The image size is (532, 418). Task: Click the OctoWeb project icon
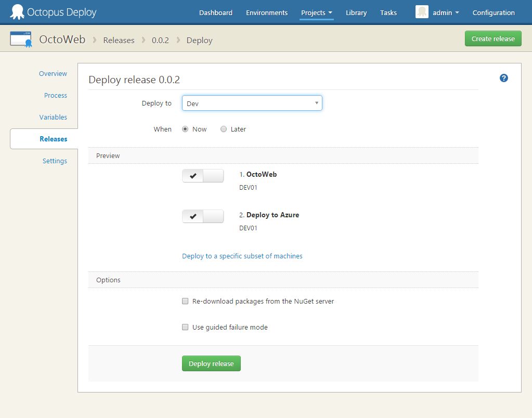(x=21, y=38)
